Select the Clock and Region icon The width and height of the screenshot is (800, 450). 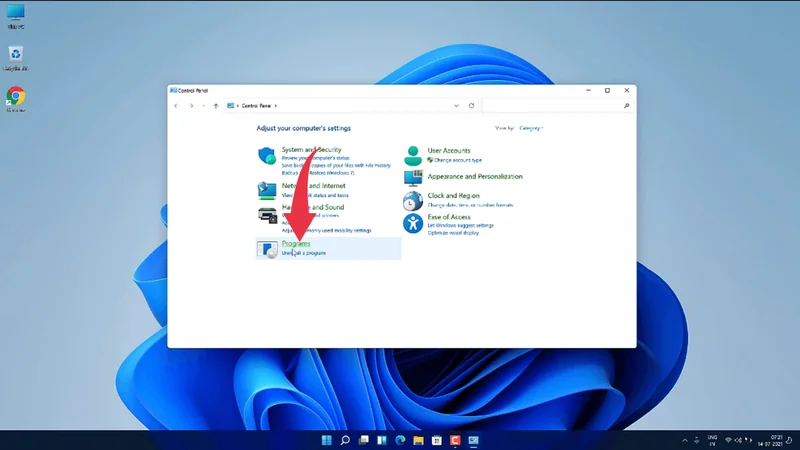(x=413, y=199)
